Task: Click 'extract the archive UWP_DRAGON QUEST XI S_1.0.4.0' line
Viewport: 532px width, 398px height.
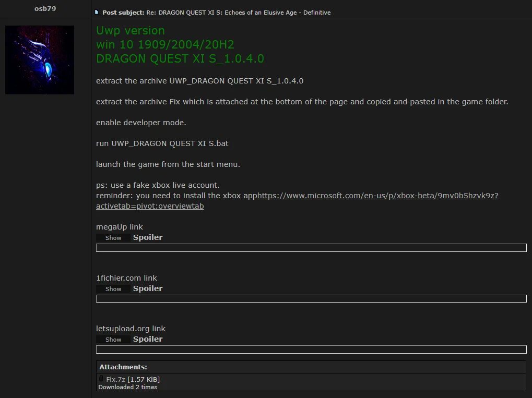Action: tap(199, 81)
